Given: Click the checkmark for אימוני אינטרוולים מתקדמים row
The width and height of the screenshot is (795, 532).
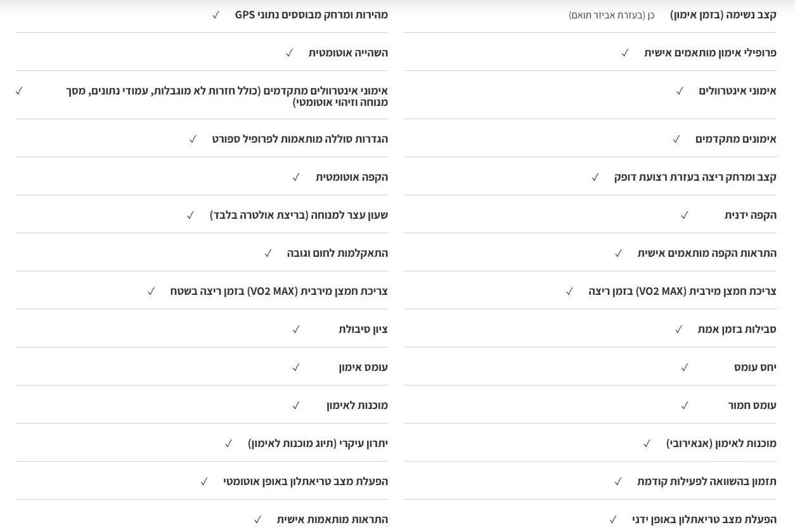Looking at the screenshot, I should tap(19, 91).
